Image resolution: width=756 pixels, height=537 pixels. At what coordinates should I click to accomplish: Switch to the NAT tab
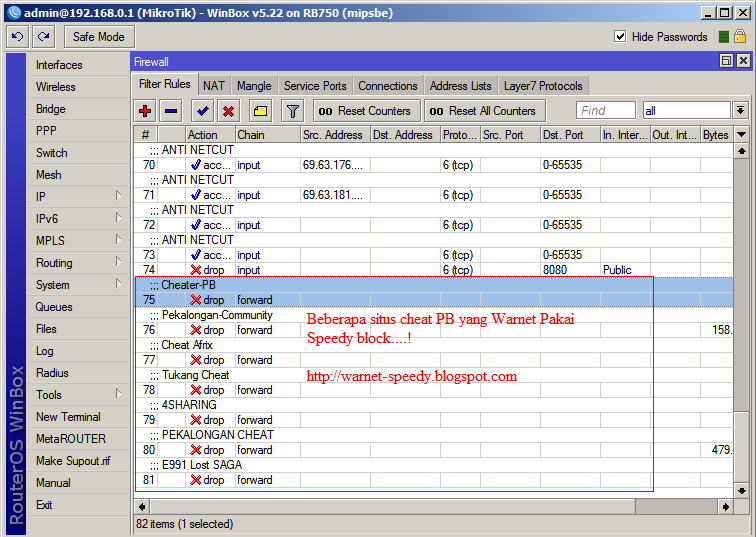214,86
